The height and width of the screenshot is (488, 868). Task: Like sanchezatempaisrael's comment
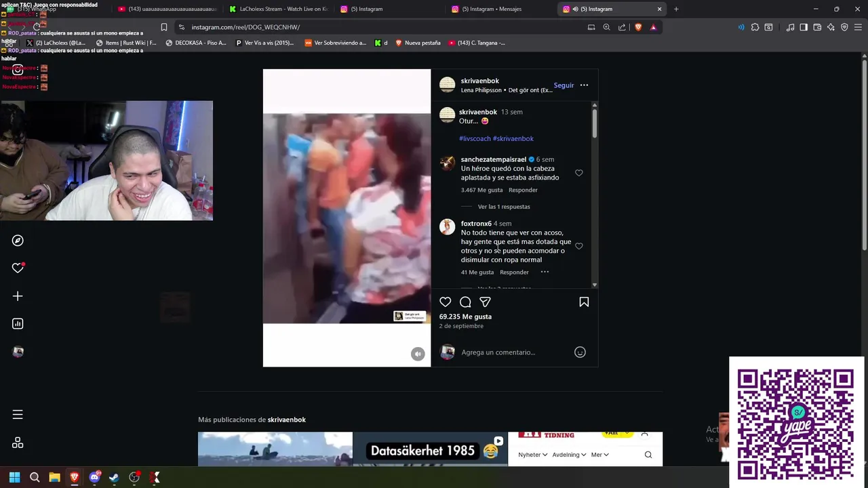pos(579,173)
